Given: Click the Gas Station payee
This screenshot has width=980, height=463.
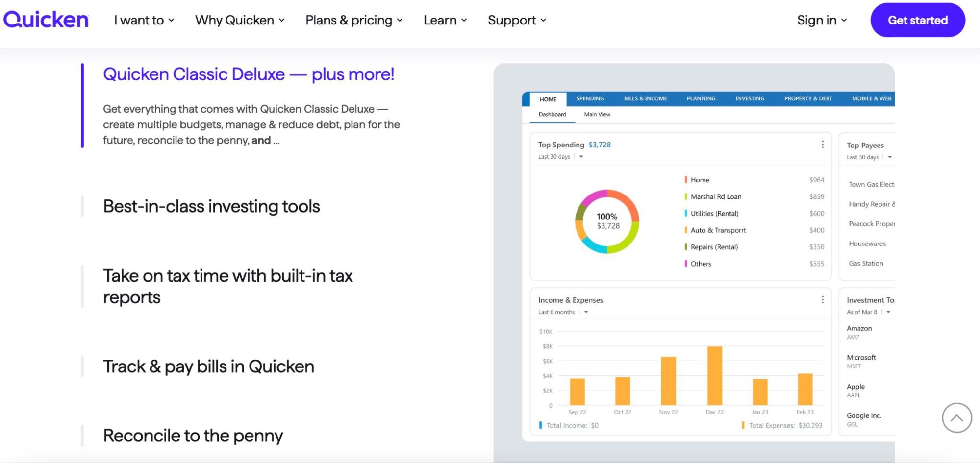Looking at the screenshot, I should tap(866, 263).
